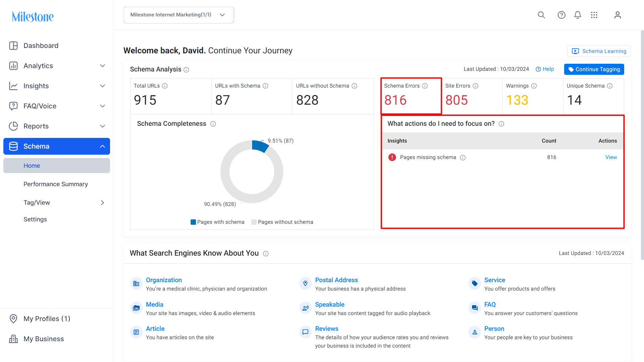The width and height of the screenshot is (644, 362).
Task: Open the user profile icon
Action: pos(617,15)
